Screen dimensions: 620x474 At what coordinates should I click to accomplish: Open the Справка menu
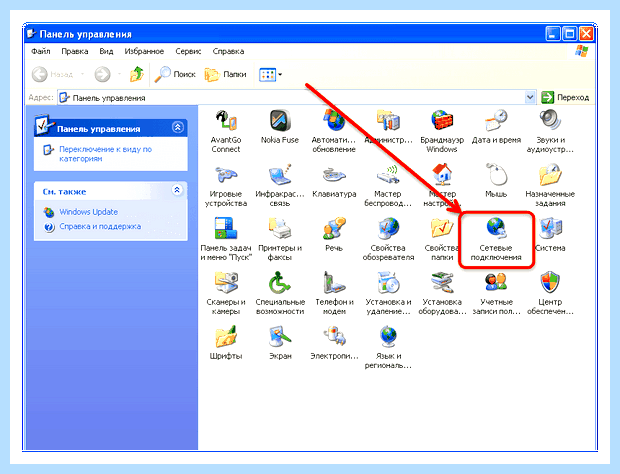pyautogui.click(x=228, y=51)
